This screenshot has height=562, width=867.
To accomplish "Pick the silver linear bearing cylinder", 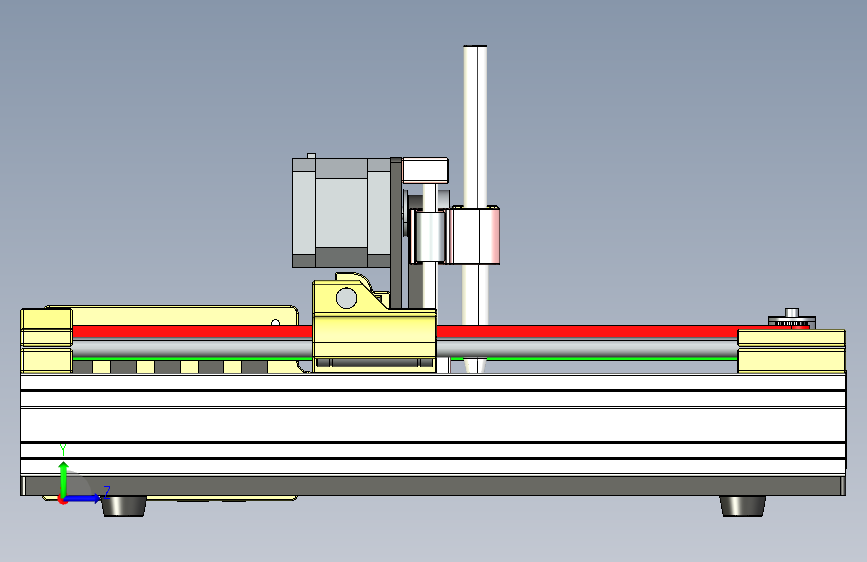I will 429,236.
